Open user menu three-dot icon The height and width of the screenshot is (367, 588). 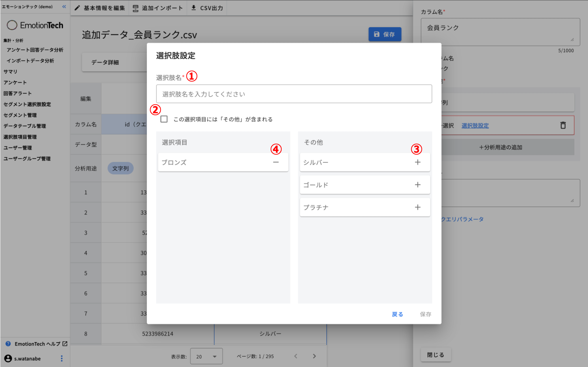tap(62, 359)
